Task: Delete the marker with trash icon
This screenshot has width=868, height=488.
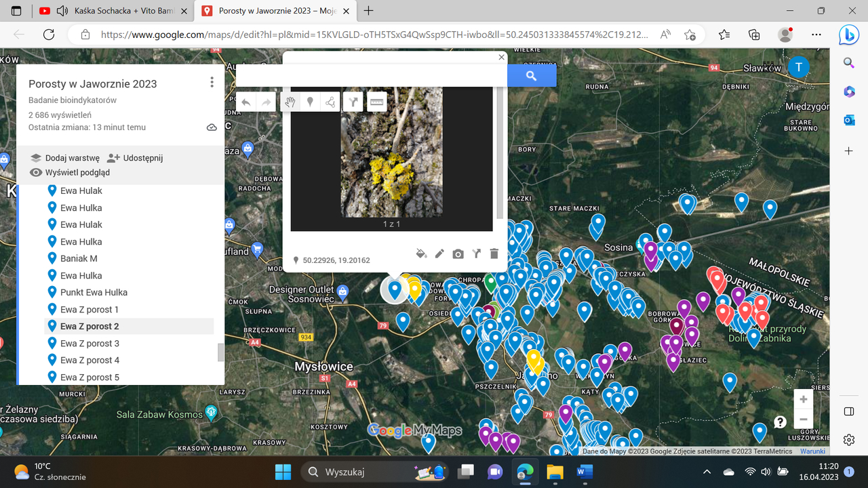Action: (x=494, y=253)
